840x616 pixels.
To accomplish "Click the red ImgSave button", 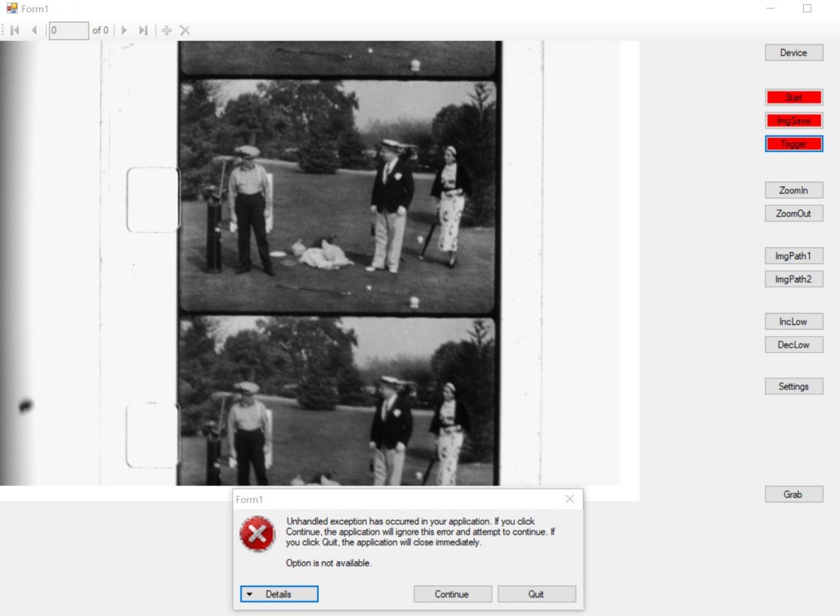I will (793, 121).
